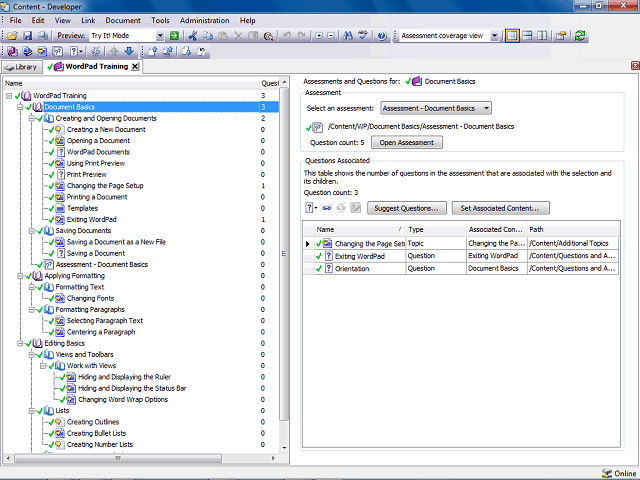Screen dimensions: 640x480
Task: Click the Suggest Questions... button
Action: pos(407,208)
